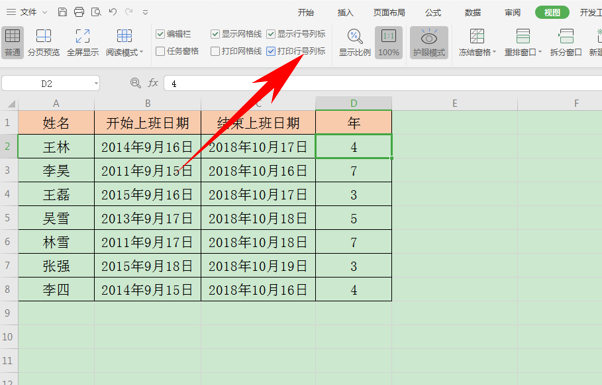This screenshot has width=602, height=385.
Task: Switch to the 公式 formulas tab
Action: tap(433, 13)
